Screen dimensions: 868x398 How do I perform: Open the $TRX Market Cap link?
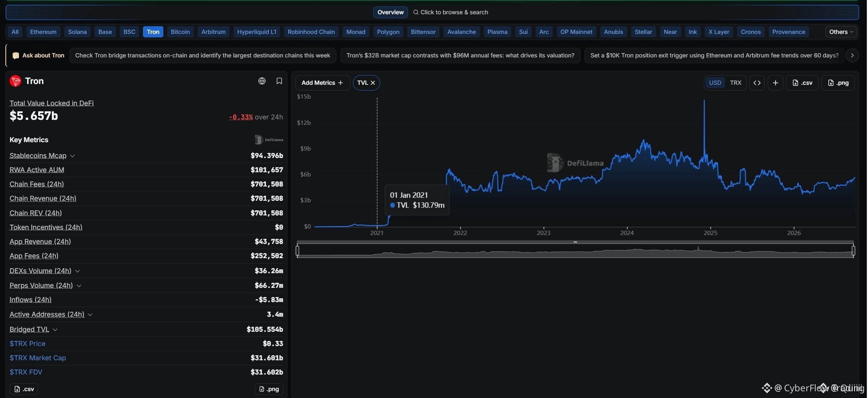coord(38,358)
